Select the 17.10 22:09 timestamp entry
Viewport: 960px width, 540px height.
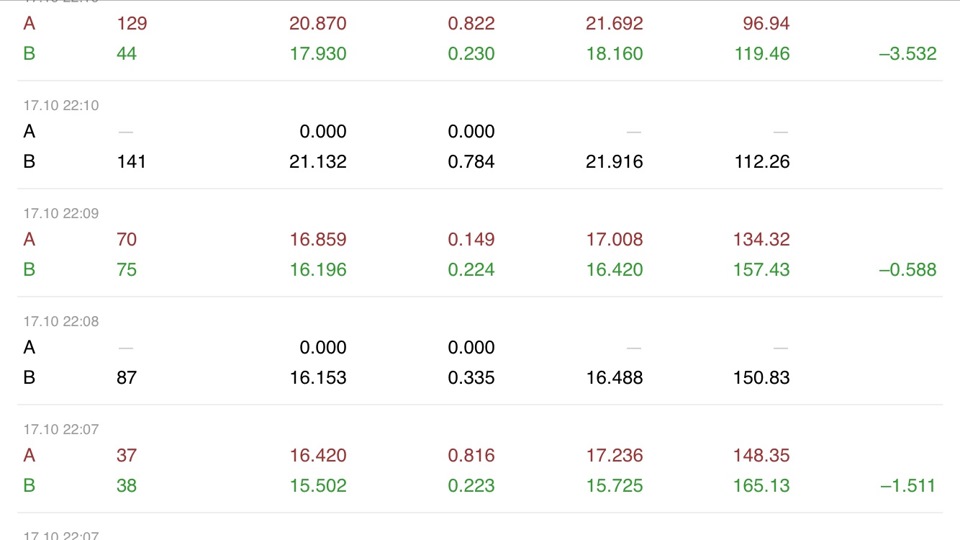(x=61, y=213)
